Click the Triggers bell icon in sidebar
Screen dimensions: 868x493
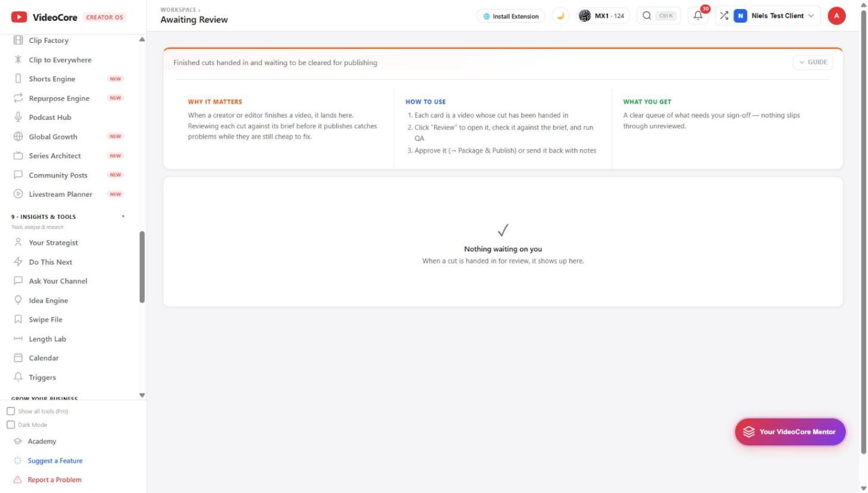click(x=18, y=377)
